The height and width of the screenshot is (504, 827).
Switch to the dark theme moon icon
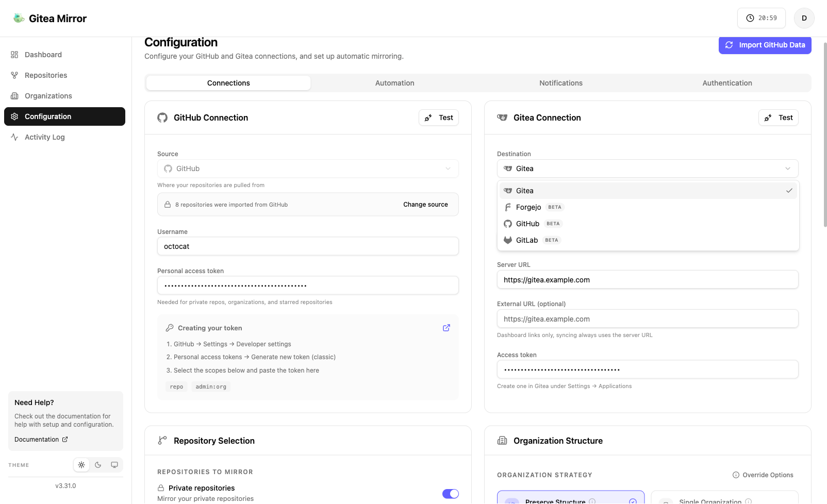pos(98,465)
